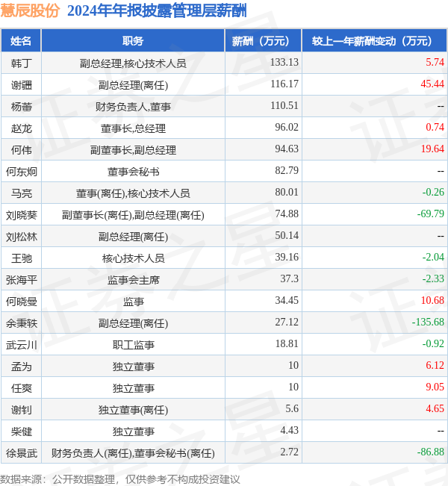Select the name 张海平
The image size is (448, 486).
point(22,280)
